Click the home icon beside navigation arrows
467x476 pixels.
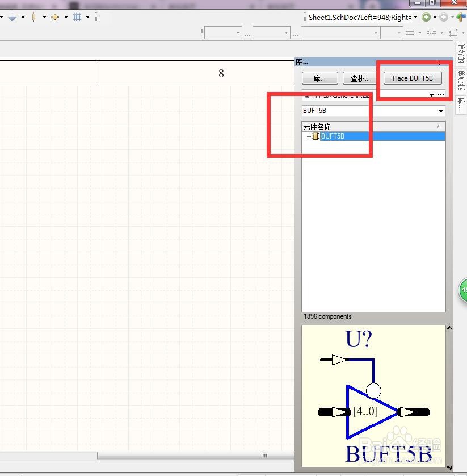[x=461, y=17]
